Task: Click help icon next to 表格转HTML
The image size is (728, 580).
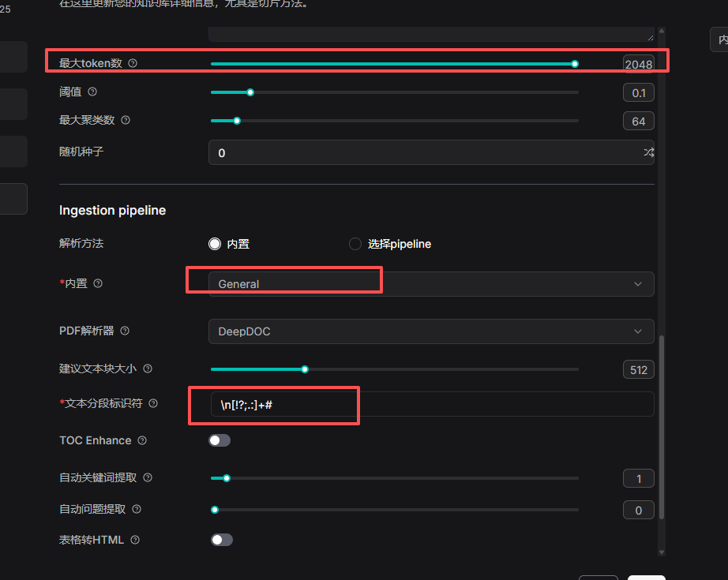Action: coord(135,541)
